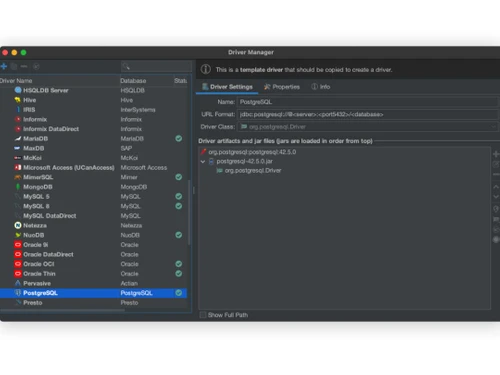Click the Copy driver toolbar icon
Viewport: 500px width, 375px height.
14,66
